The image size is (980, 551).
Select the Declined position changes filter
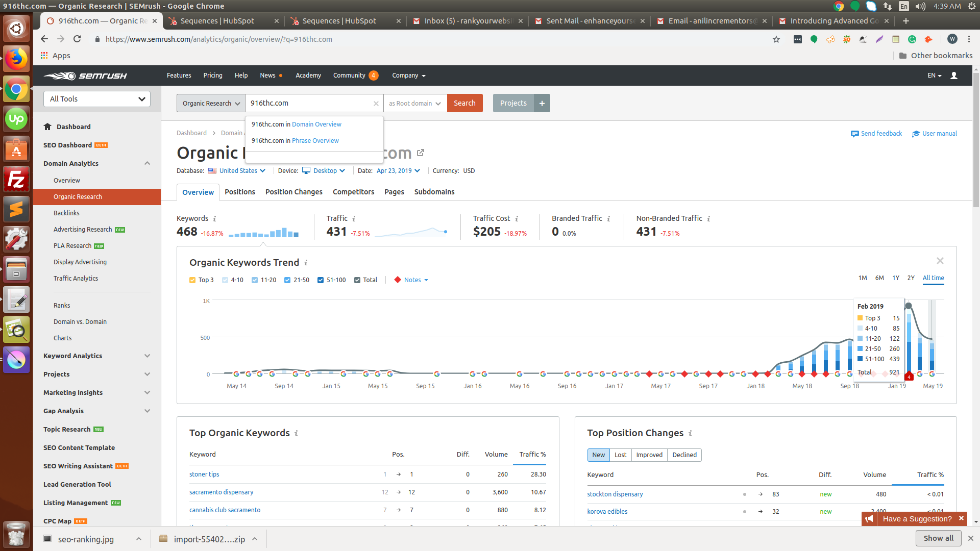click(x=684, y=455)
